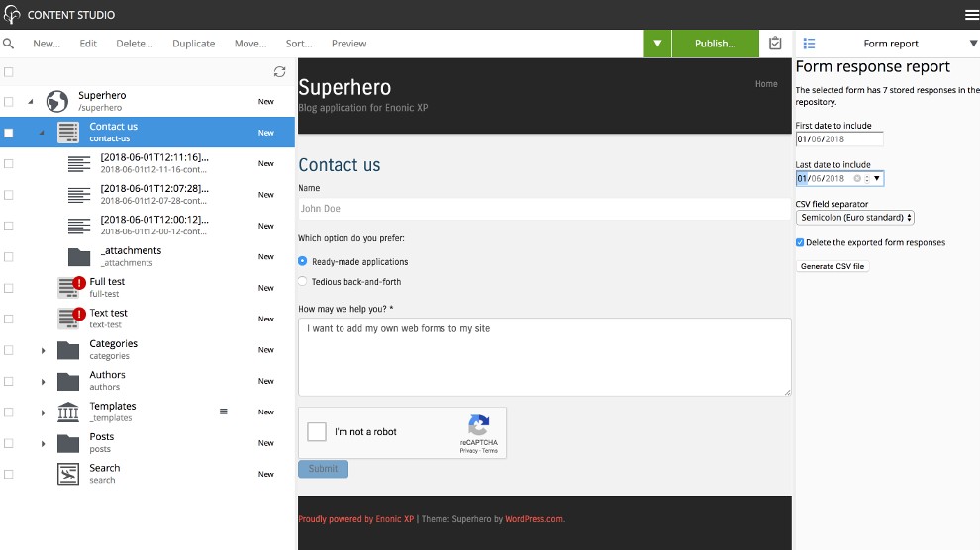This screenshot has width=980, height=550.
Task: Click the First date to include field
Action: [839, 138]
